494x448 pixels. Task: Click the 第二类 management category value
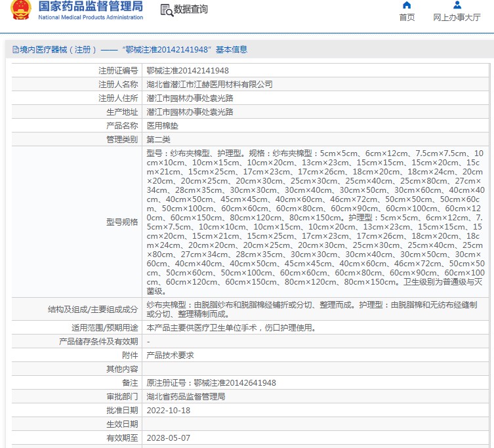coord(158,139)
